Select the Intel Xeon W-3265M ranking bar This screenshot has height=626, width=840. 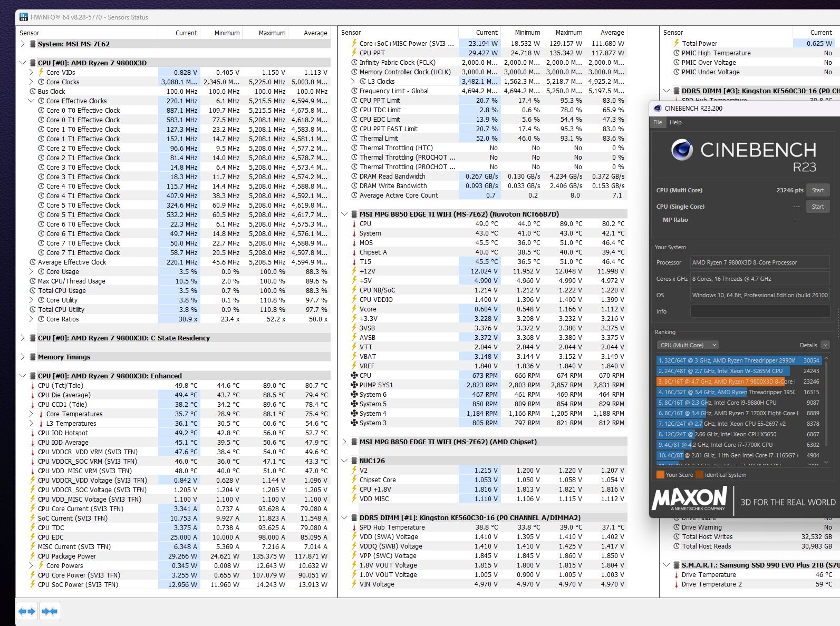tap(738, 371)
